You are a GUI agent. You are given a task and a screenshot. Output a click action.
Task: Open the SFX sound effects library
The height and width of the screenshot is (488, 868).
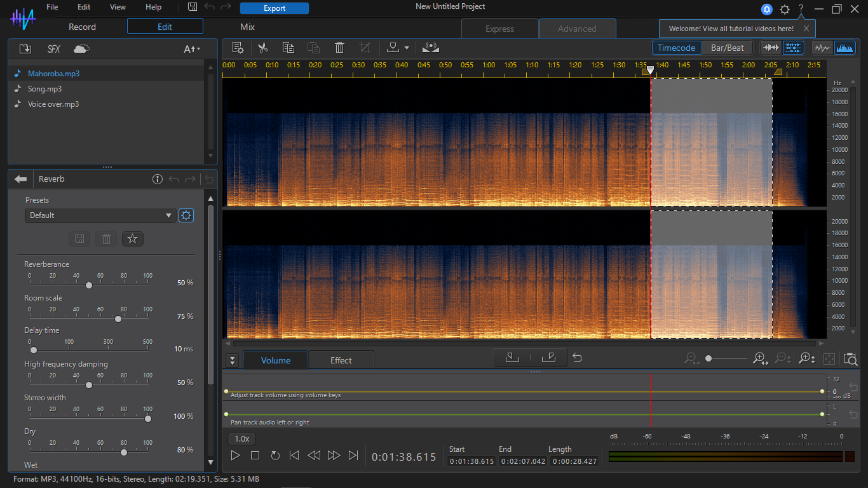(54, 49)
